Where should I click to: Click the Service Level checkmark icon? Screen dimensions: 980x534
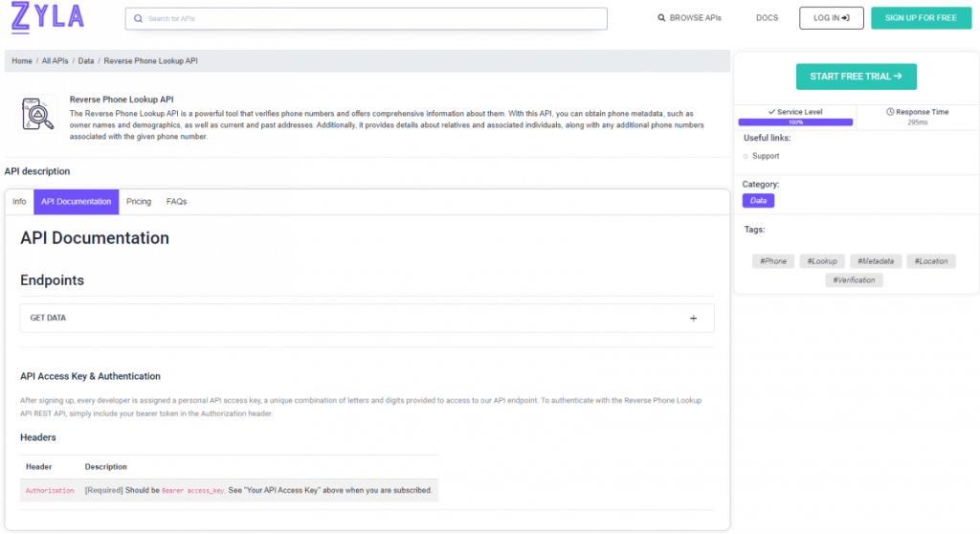tap(771, 112)
